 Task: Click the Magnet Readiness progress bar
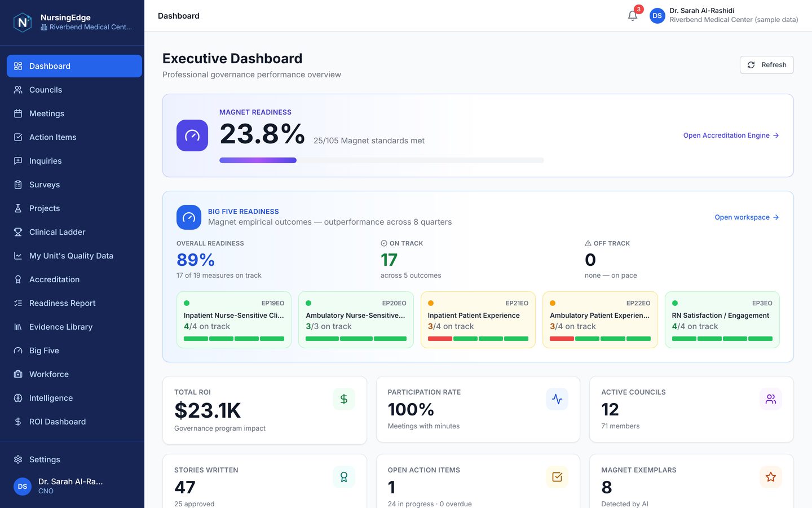click(x=382, y=160)
